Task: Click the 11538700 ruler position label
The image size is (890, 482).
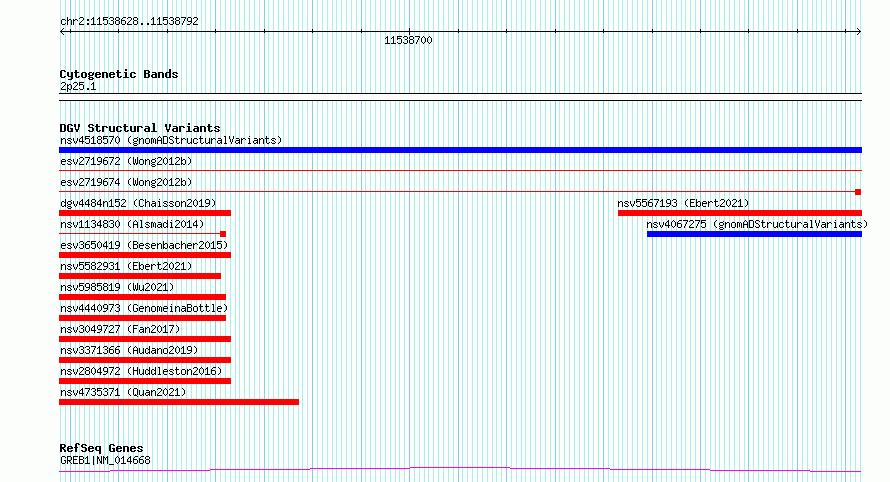Action: (x=408, y=40)
